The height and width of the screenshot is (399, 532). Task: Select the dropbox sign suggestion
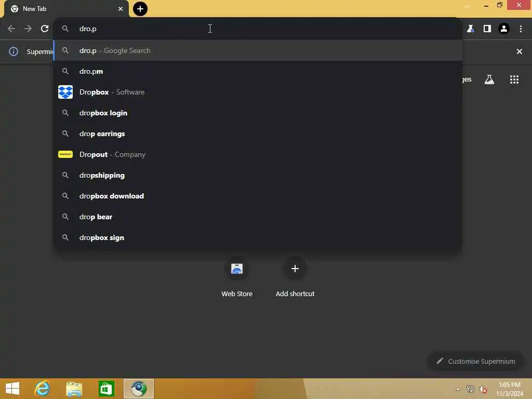click(258, 237)
